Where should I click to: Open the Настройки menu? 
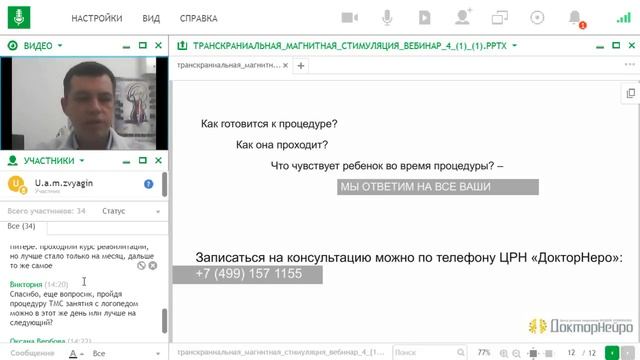(x=97, y=18)
